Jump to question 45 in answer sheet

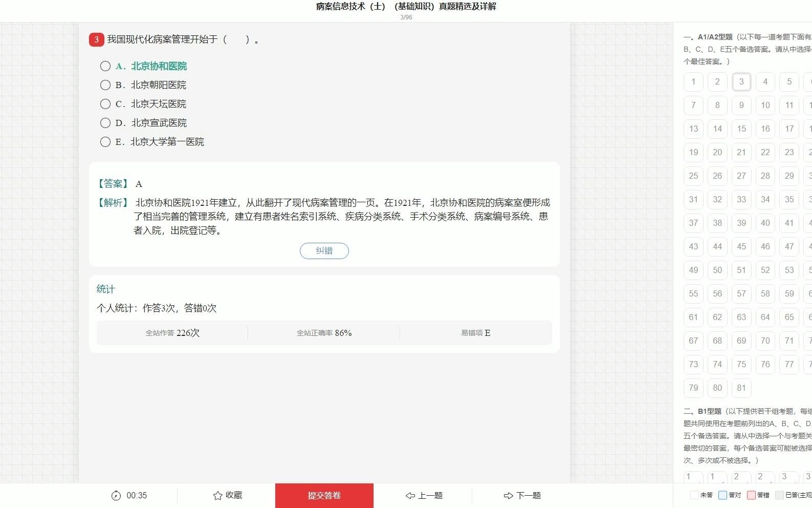(741, 247)
